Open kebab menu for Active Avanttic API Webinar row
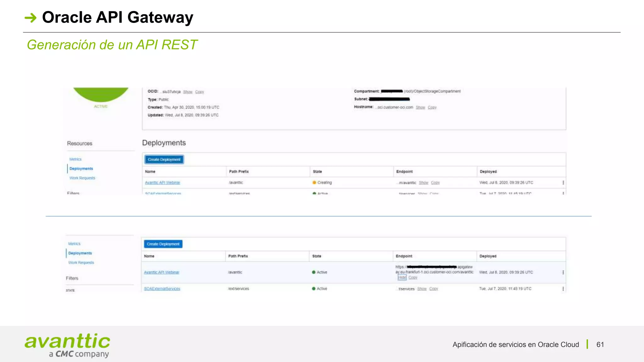The height and width of the screenshot is (362, 644). pyautogui.click(x=563, y=272)
